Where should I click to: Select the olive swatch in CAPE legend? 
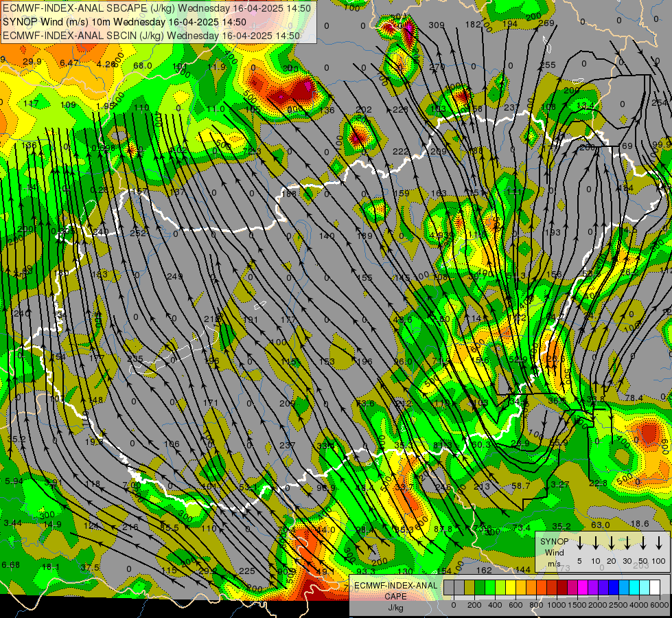tap(470, 588)
